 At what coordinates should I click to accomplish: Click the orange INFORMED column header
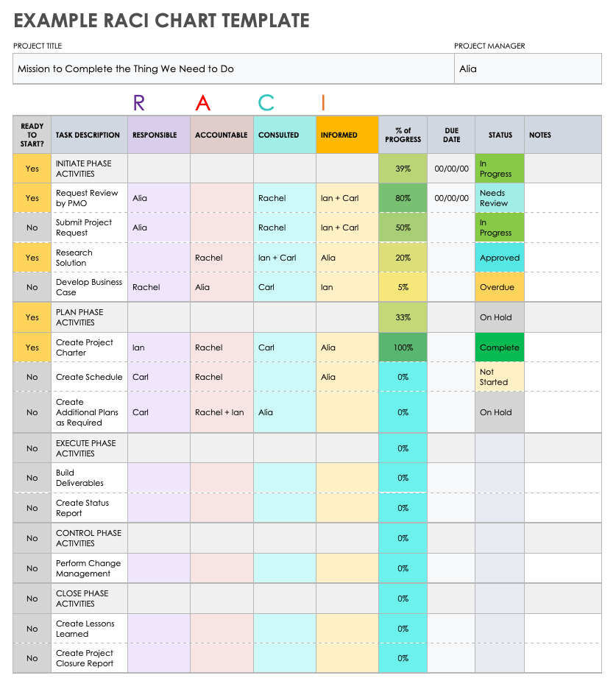tap(347, 135)
